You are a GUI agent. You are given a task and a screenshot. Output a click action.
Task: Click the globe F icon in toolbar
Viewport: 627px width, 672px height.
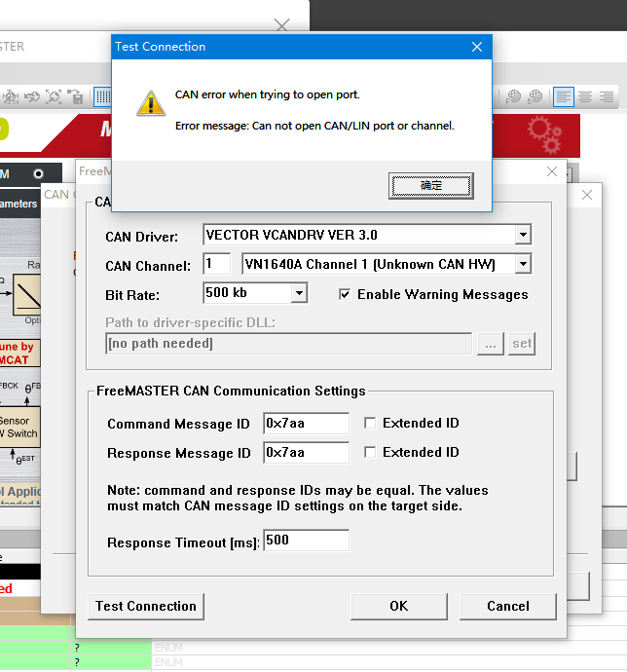click(x=513, y=96)
